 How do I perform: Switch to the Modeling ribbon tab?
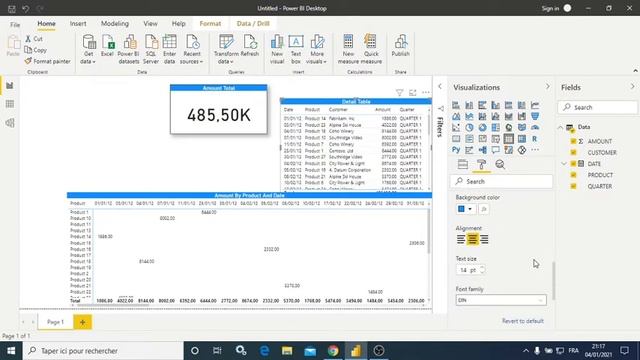pyautogui.click(x=115, y=24)
